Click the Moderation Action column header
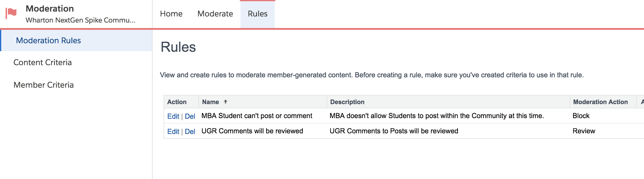The width and height of the screenshot is (644, 179). tap(600, 102)
